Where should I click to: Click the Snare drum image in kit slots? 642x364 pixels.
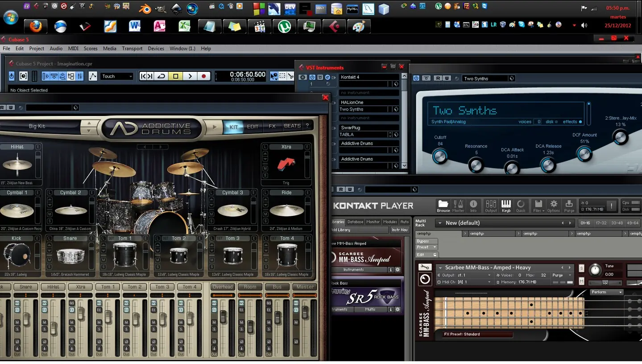70,256
